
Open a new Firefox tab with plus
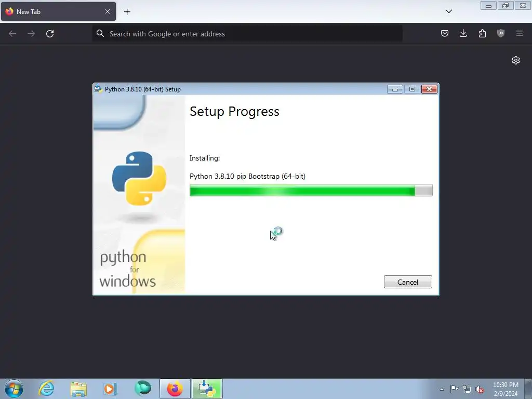pos(127,11)
